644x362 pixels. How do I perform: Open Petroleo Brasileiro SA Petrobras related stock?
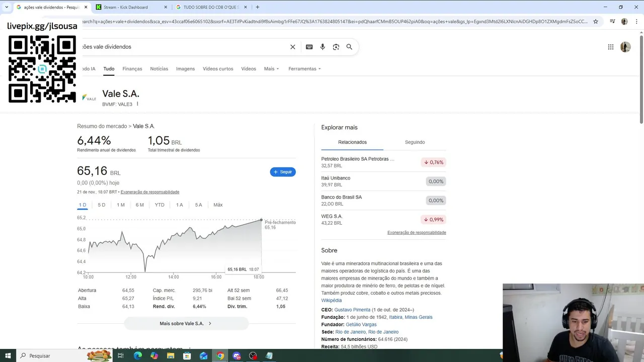383,162
